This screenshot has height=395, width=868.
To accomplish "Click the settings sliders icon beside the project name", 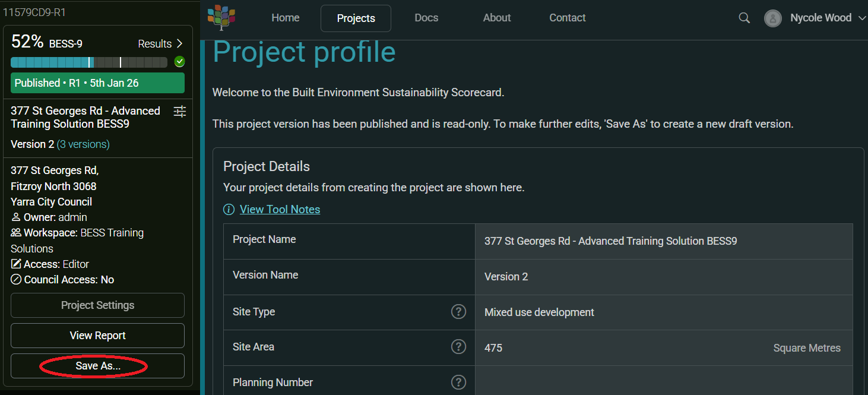I will point(179,110).
